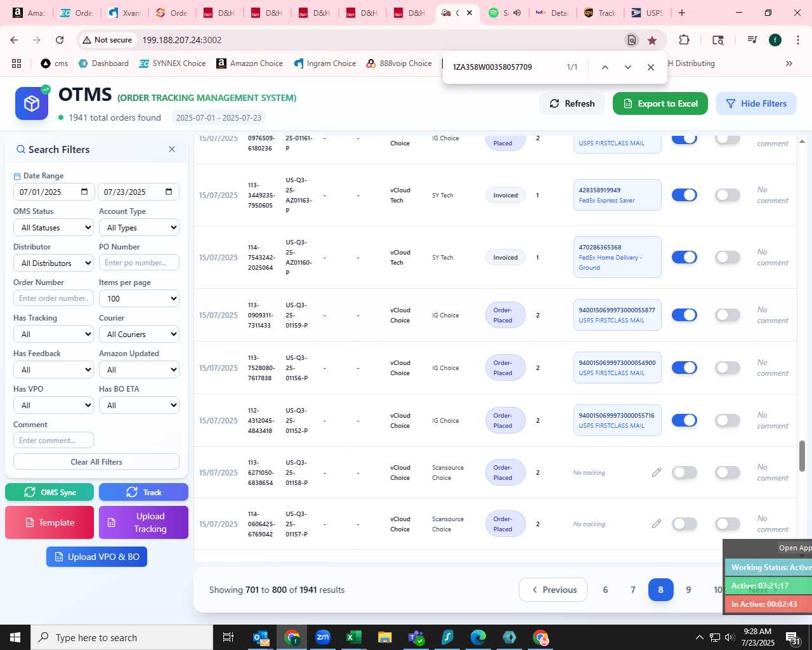
Task: Click Task View icon on taskbar
Action: pyautogui.click(x=228, y=637)
